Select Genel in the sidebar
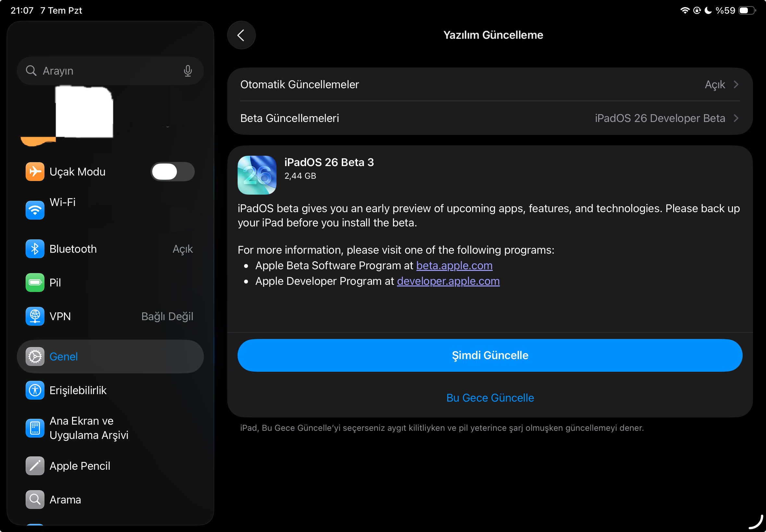 110,356
